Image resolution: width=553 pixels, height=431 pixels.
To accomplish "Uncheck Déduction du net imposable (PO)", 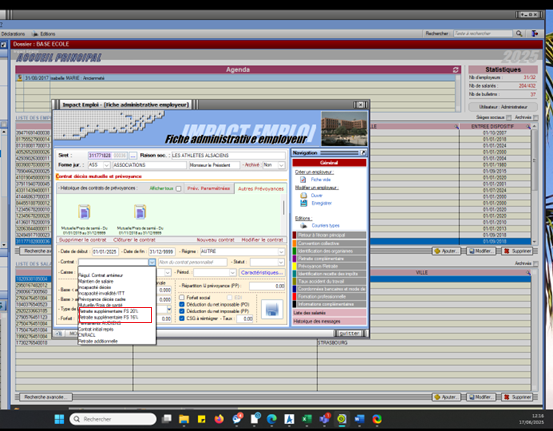I will tap(182, 304).
